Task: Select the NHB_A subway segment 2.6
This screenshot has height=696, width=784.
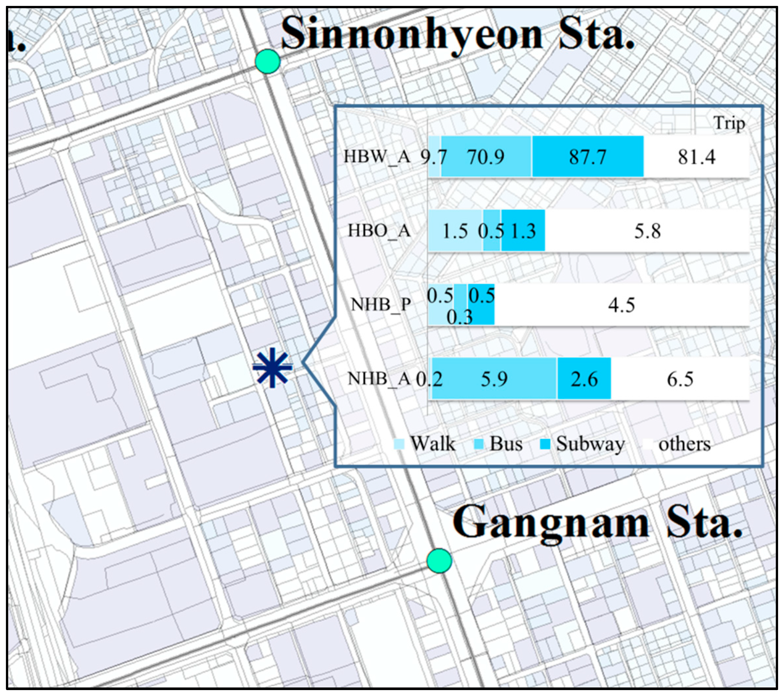Action: pos(584,379)
